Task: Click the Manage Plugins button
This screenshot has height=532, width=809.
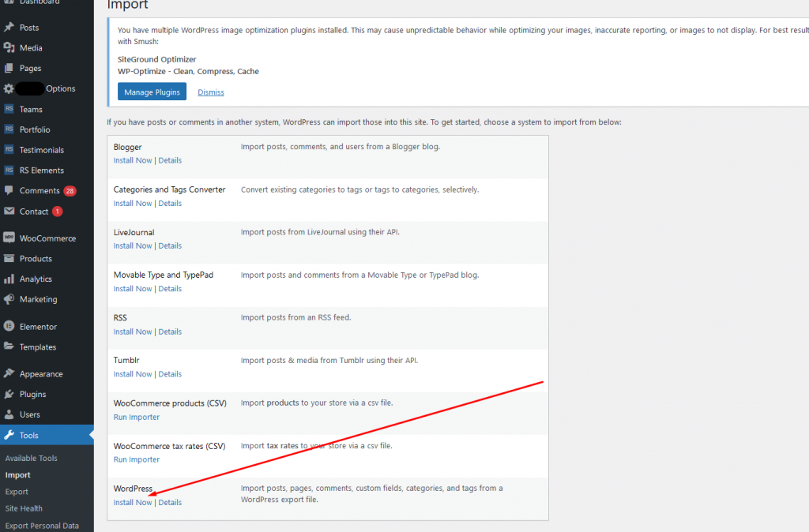Action: (152, 92)
